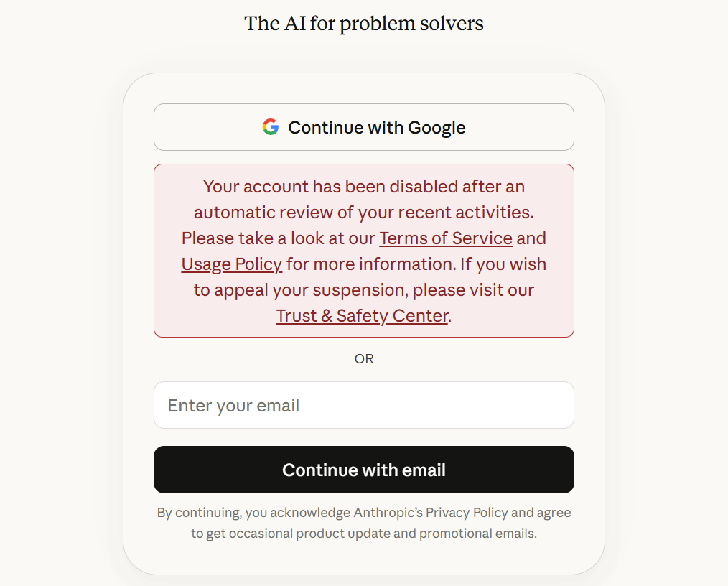Viewport: 728px width, 586px height.
Task: Focus the Enter your email field
Action: 363,405
